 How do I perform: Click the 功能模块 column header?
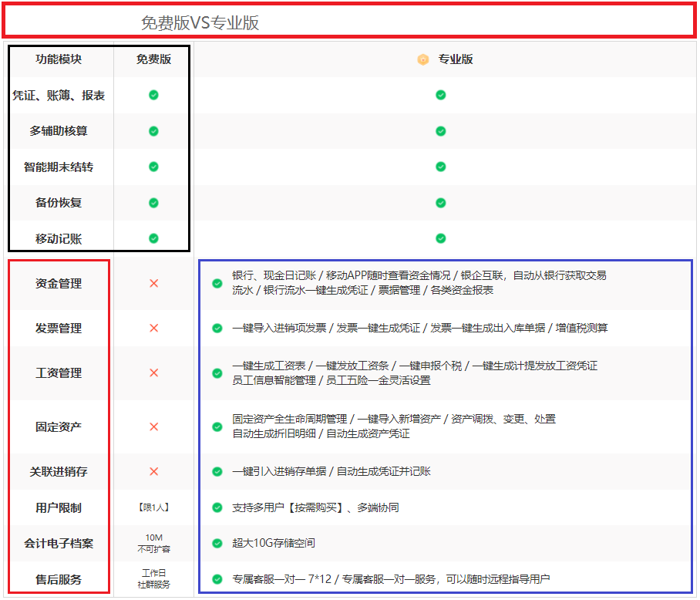[59, 59]
